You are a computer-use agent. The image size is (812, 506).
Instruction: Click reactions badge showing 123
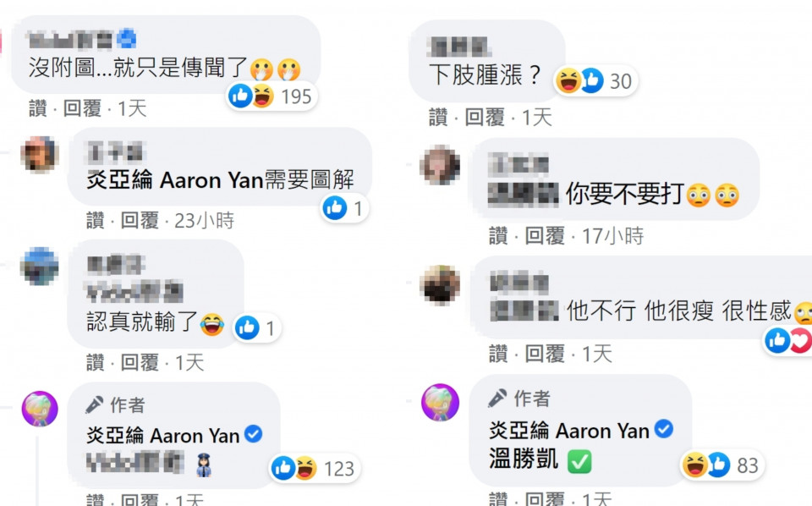(x=314, y=468)
